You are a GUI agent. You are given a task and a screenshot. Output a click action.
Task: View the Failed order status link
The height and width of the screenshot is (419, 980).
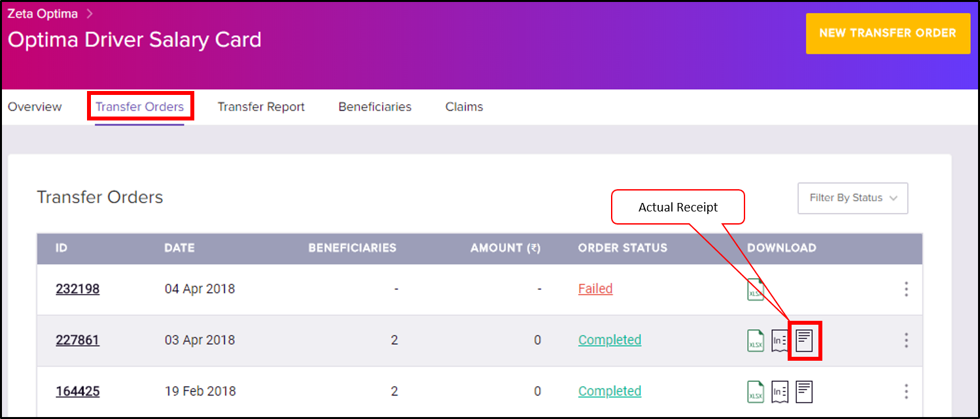click(595, 289)
